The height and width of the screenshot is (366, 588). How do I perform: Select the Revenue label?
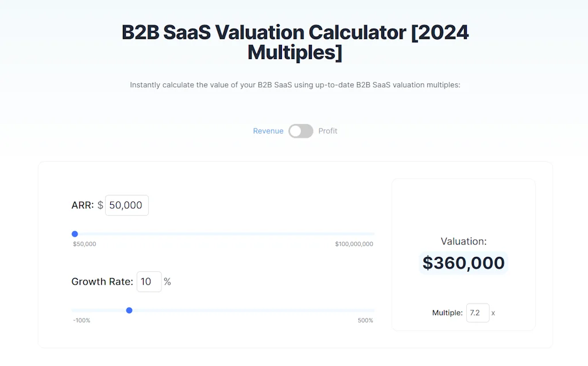coord(268,131)
